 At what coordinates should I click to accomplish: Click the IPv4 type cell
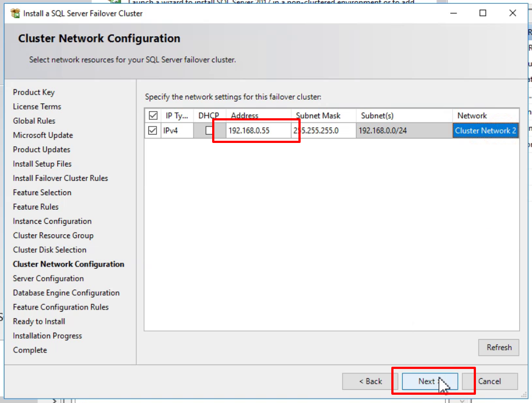click(x=177, y=131)
